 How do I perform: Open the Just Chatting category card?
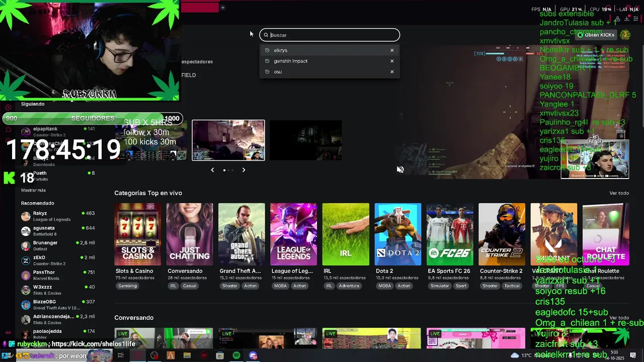190,234
